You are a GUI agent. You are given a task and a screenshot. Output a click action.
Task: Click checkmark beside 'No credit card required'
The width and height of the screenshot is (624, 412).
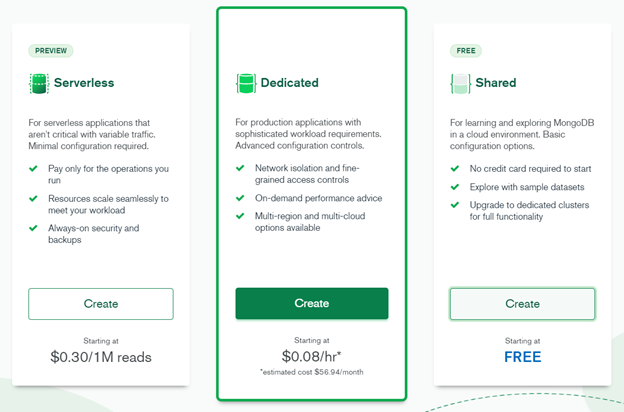455,169
